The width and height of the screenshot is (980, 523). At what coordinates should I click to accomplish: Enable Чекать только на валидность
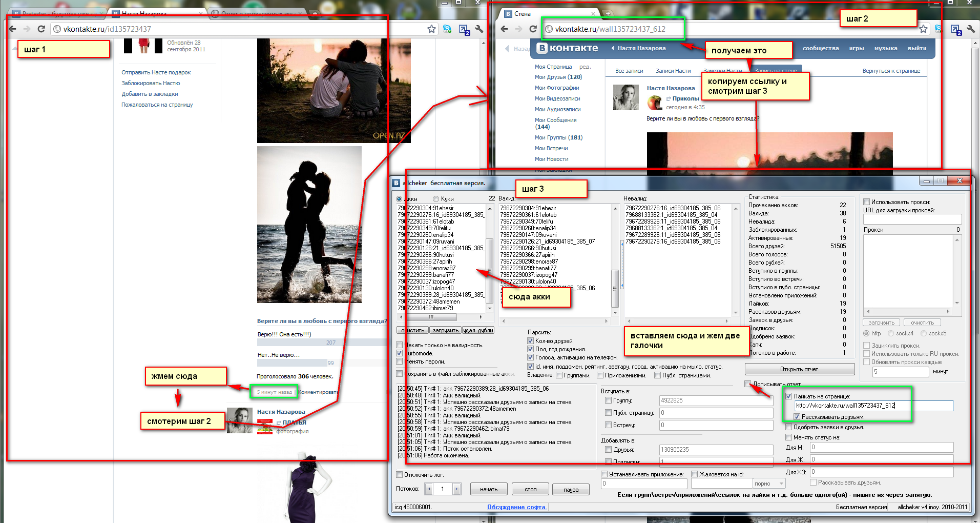400,345
